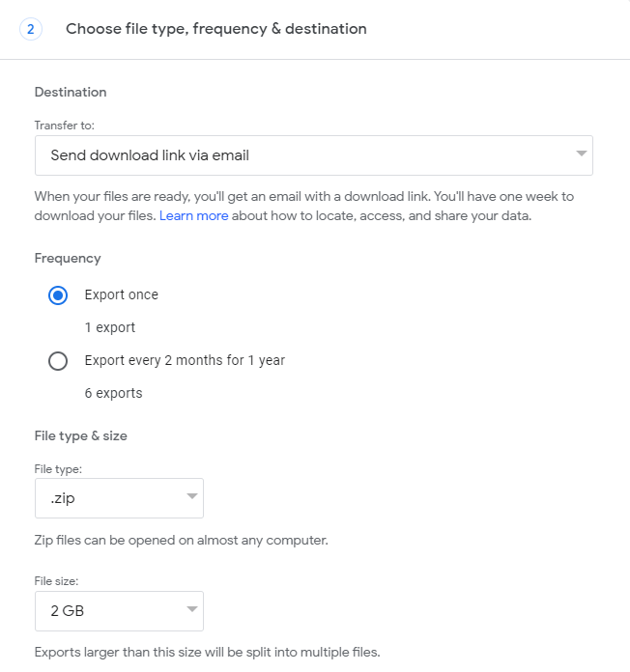Click the arrow beside the 2 GB size
Viewport: 630px width, 672px height.
click(x=191, y=610)
